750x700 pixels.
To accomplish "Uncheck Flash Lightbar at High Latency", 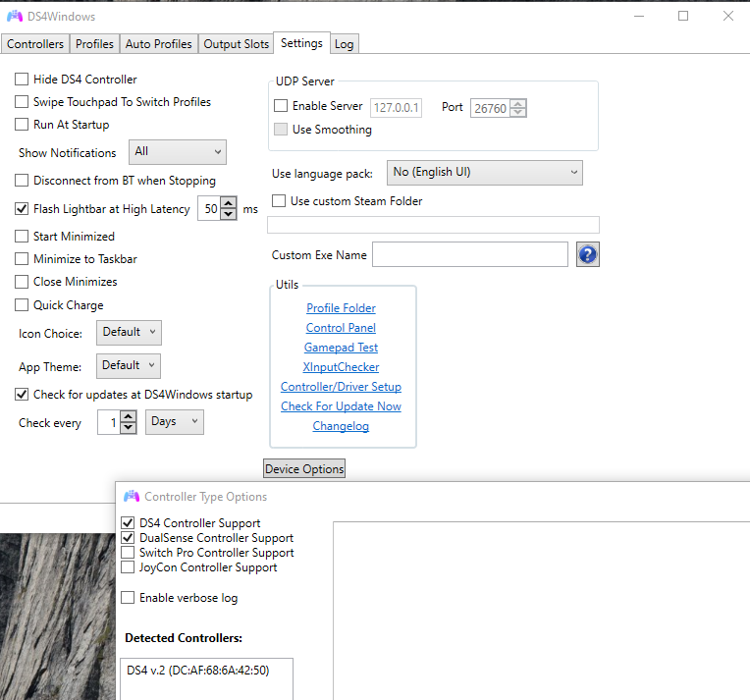I will click(x=22, y=208).
